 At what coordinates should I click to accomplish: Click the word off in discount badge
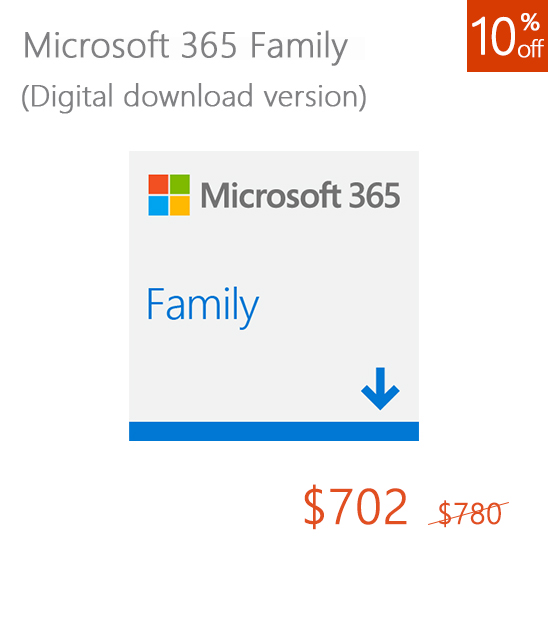click(530, 48)
